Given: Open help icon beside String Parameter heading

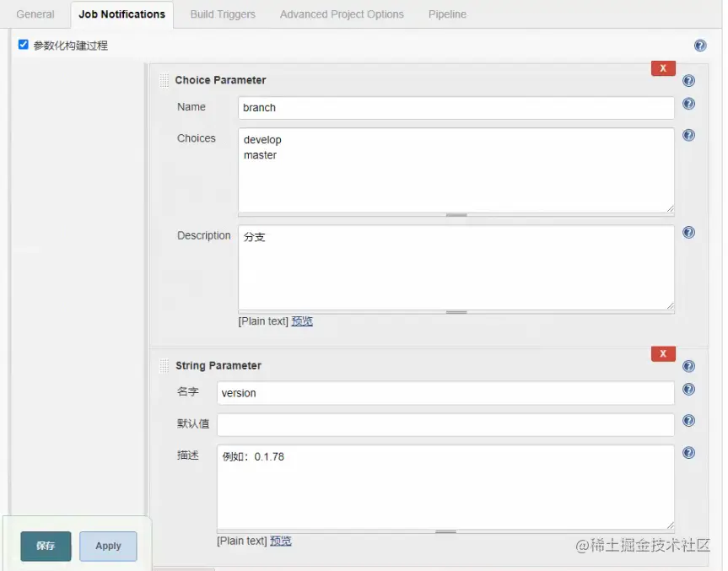Looking at the screenshot, I should click(x=688, y=366).
